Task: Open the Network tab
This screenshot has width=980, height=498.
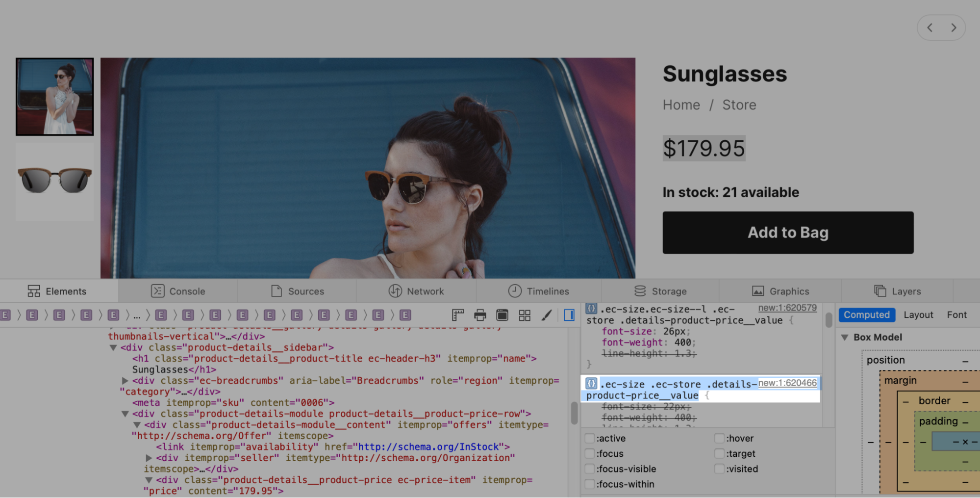Action: [x=416, y=291]
